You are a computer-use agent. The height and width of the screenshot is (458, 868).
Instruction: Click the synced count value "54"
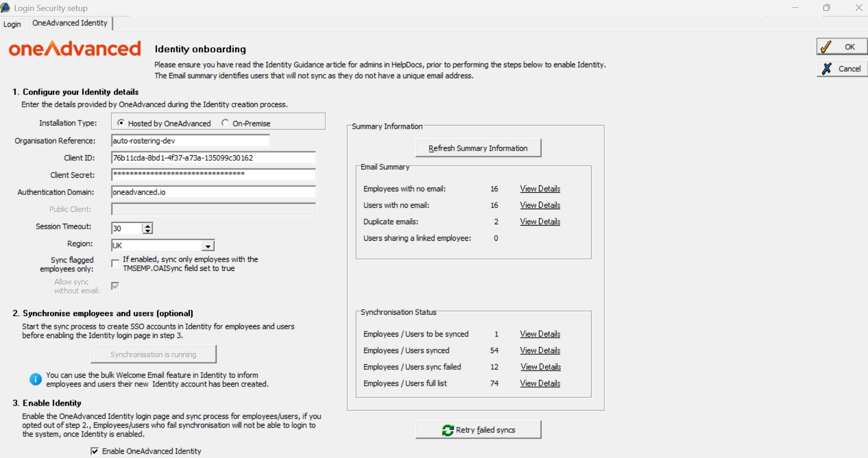[x=494, y=350]
